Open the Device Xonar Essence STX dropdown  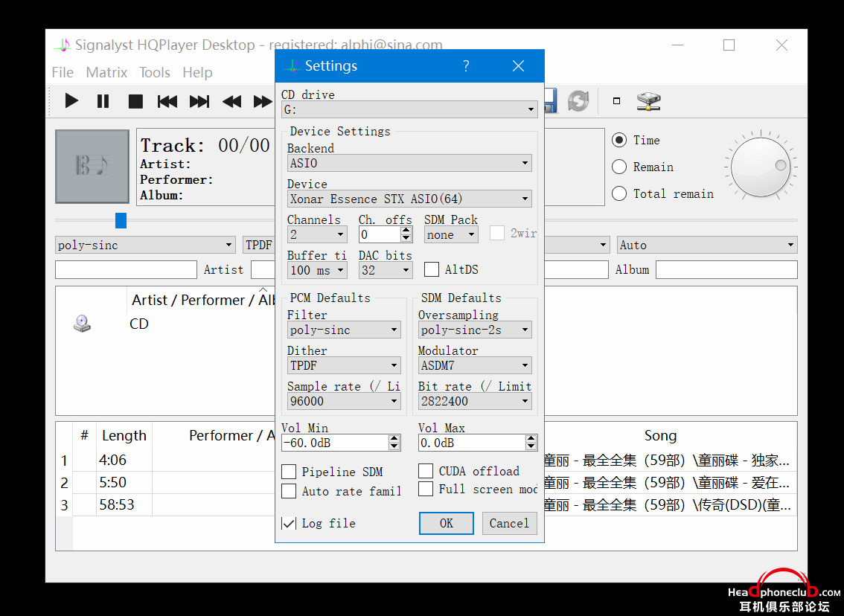[409, 199]
